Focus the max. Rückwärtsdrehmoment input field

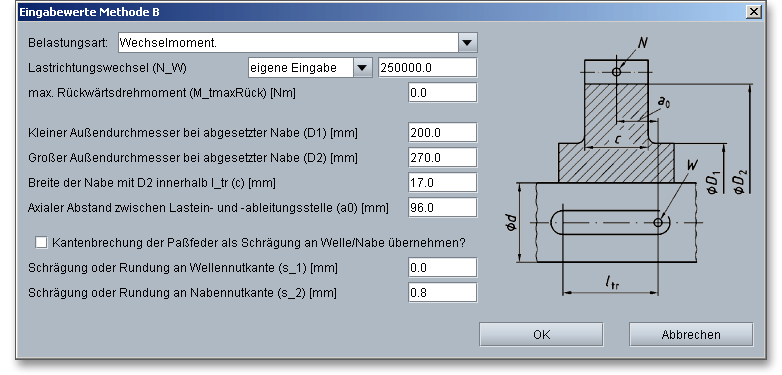point(443,93)
